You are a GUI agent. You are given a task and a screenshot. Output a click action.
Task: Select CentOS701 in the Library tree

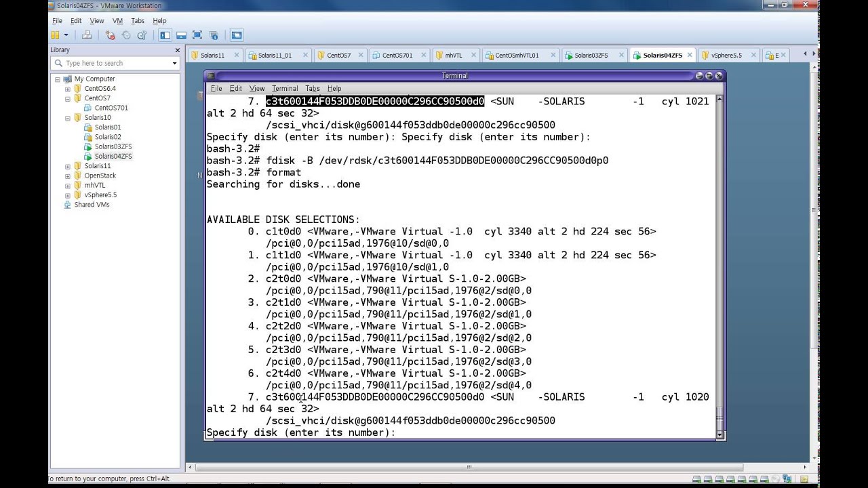pos(111,108)
